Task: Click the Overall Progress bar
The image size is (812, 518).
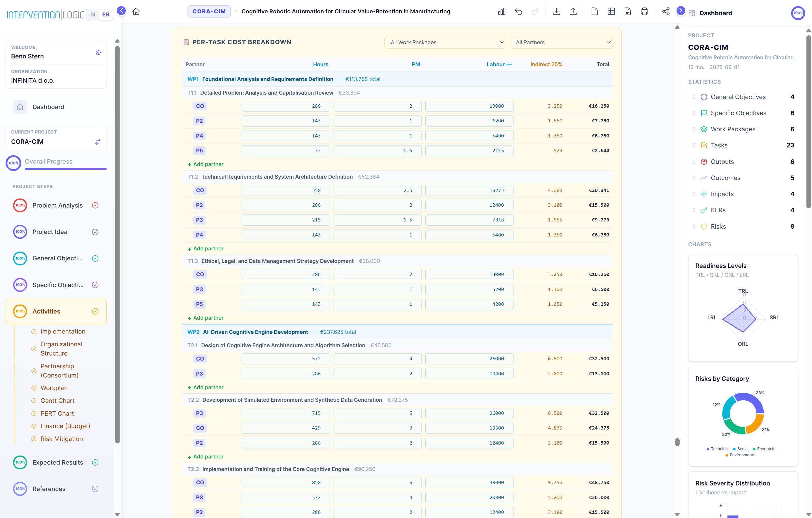Action: click(66, 168)
